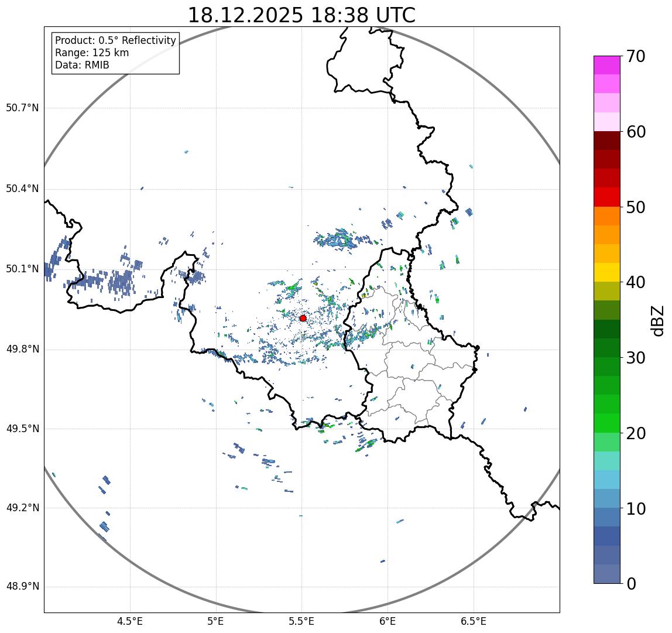The image size is (672, 633).
Task: Click the colorbar tick label 0
Action: [631, 584]
